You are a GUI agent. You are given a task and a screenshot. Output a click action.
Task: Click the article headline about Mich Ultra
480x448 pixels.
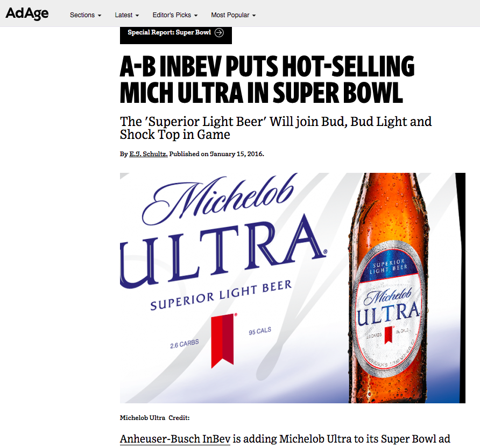(267, 79)
